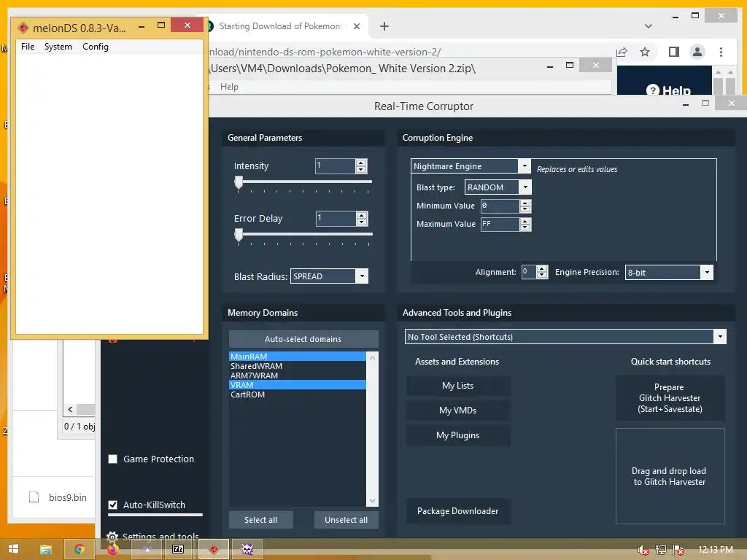This screenshot has height=560, width=747.
Task: Open the Package Downloader
Action: coord(458,511)
